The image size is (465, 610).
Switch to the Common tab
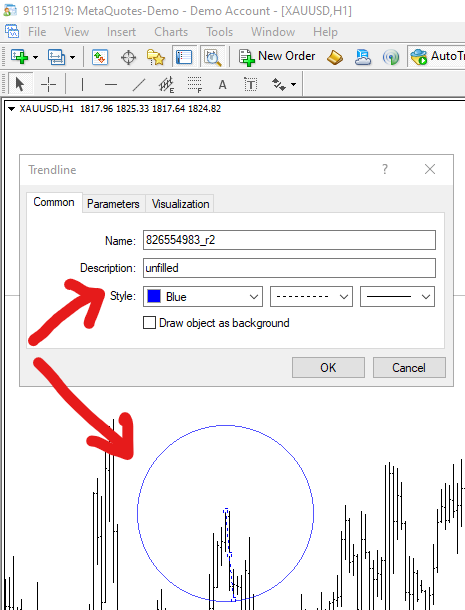pyautogui.click(x=54, y=202)
